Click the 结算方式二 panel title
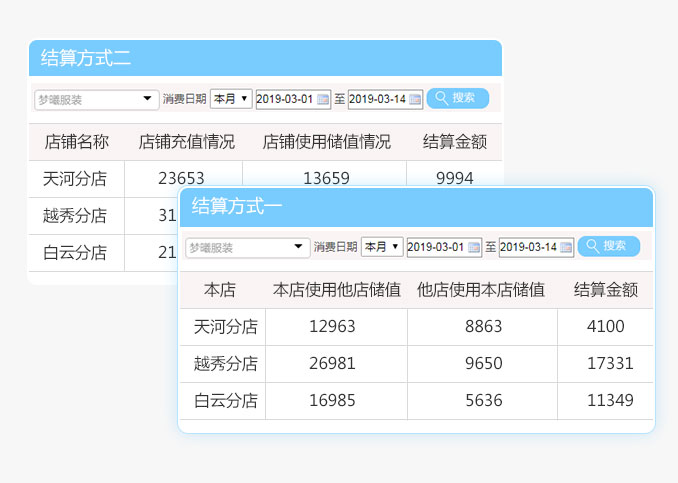678x483 pixels. tap(86, 58)
